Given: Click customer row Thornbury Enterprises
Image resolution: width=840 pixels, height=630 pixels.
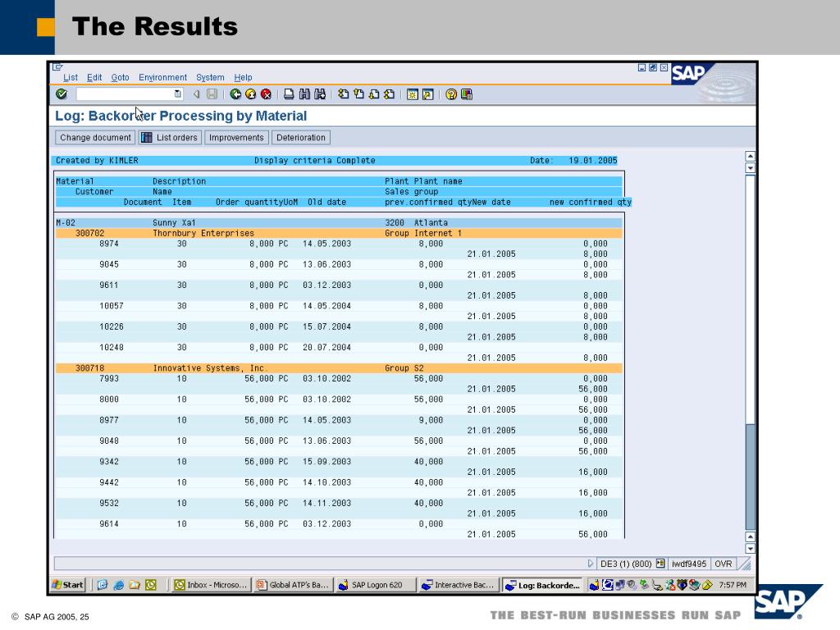Looking at the screenshot, I should coord(339,233).
